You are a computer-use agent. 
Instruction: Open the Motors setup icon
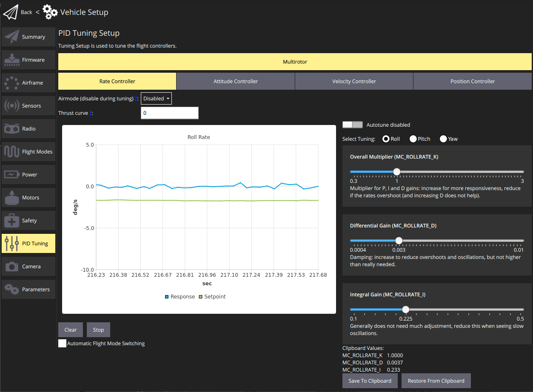pyautogui.click(x=12, y=198)
